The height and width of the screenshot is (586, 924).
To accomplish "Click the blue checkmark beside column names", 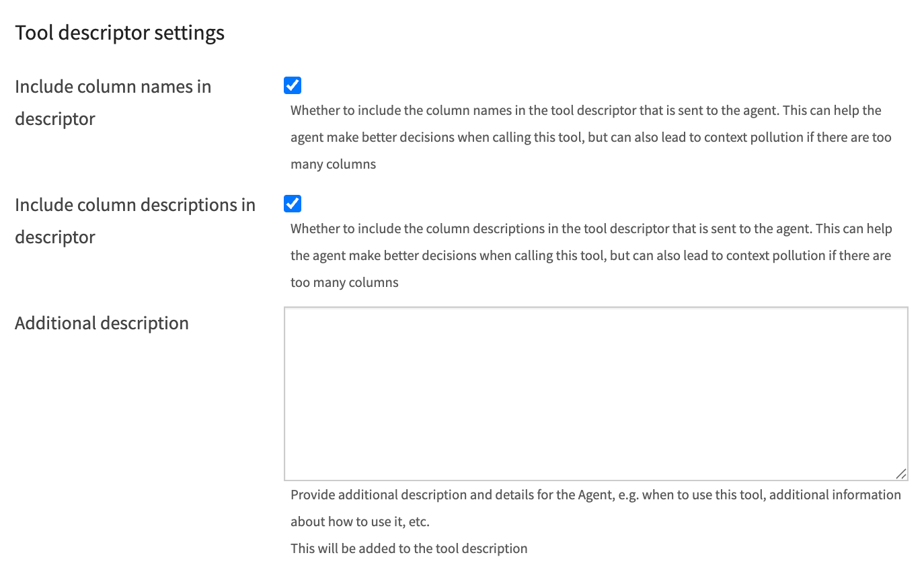I will tap(293, 85).
